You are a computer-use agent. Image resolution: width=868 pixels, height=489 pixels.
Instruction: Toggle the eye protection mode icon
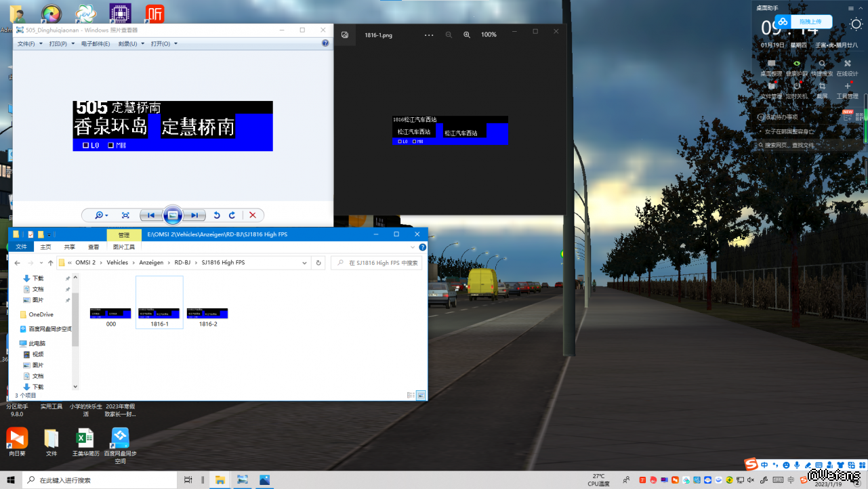[x=797, y=64]
